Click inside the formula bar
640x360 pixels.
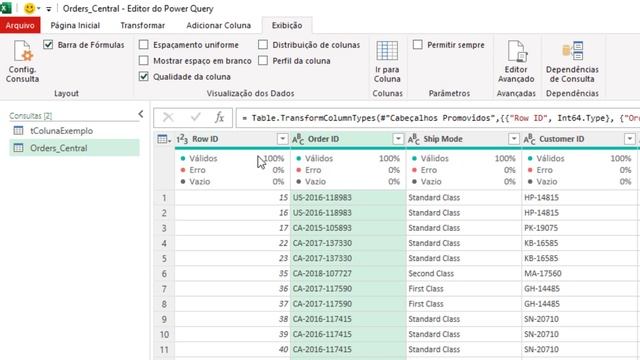point(438,118)
